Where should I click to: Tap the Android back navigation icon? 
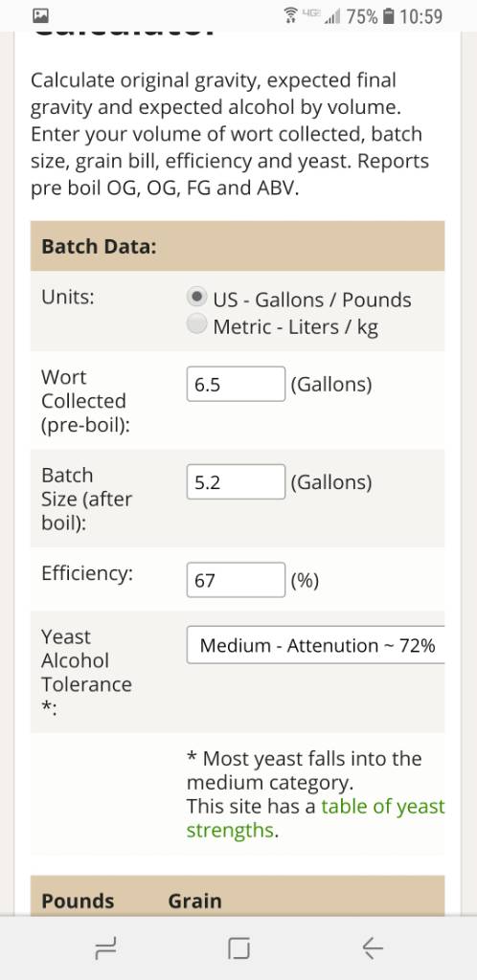pyautogui.click(x=372, y=948)
